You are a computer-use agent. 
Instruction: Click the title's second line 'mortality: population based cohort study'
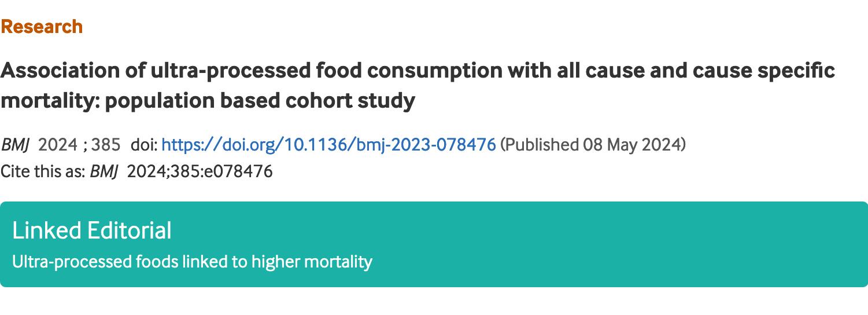click(x=208, y=101)
